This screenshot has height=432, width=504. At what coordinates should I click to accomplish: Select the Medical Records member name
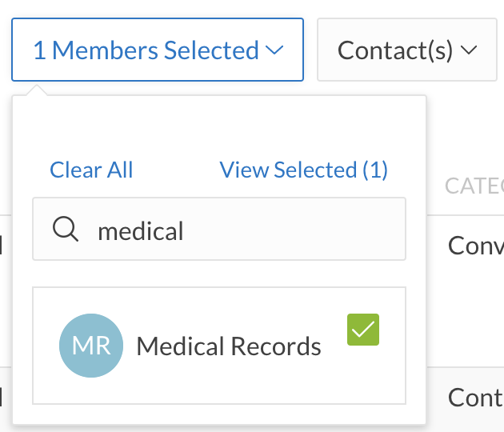(x=229, y=346)
